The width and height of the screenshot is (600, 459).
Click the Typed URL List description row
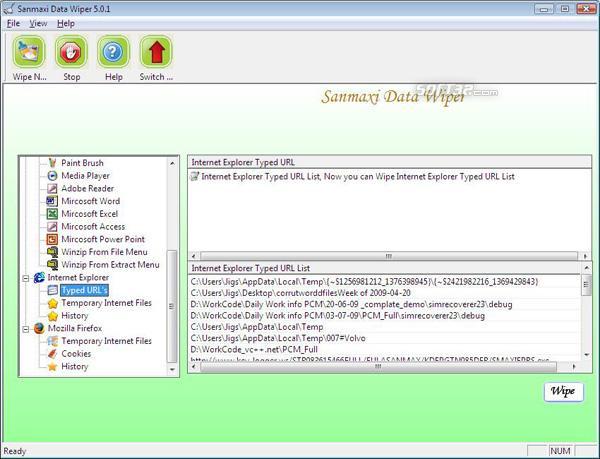click(x=352, y=176)
